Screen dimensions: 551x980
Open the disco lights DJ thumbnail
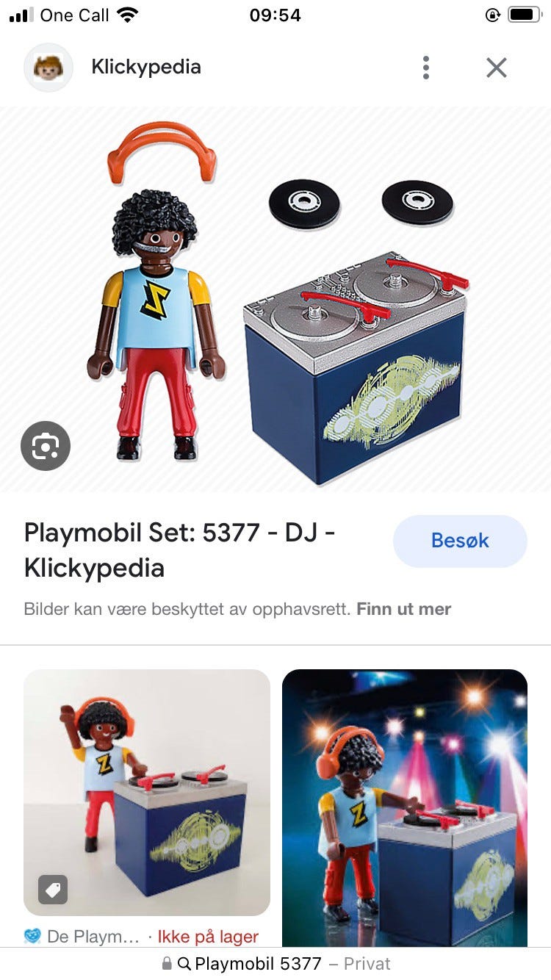405,807
